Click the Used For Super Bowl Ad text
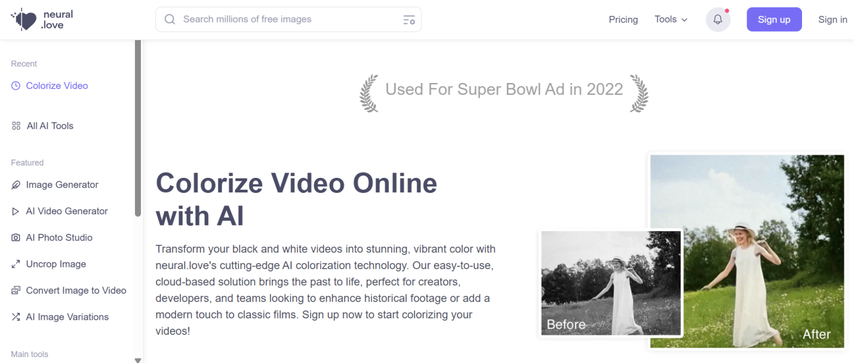854x363 pixels. [504, 89]
